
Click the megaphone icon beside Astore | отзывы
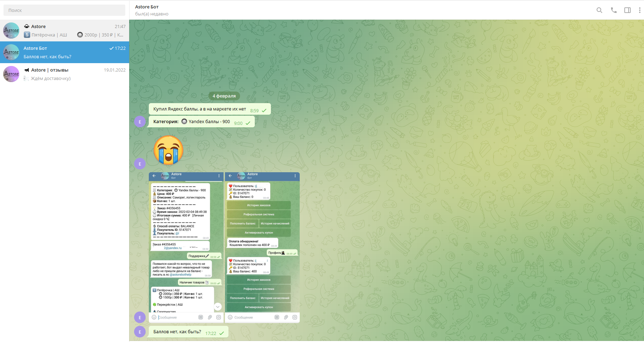[x=26, y=70]
